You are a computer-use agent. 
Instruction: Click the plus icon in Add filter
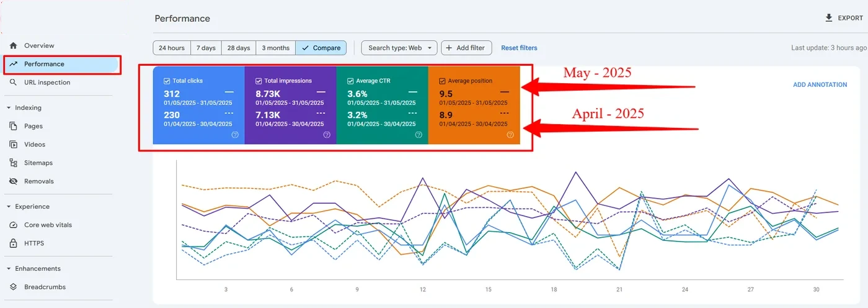click(449, 48)
